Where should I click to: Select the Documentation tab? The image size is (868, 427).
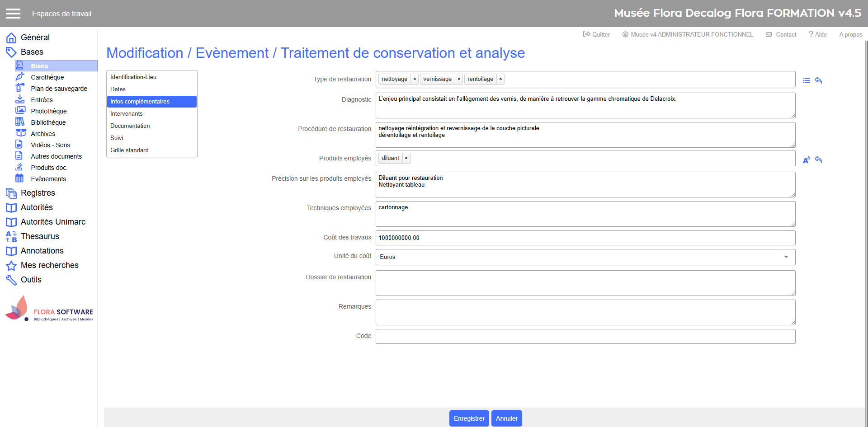point(130,126)
